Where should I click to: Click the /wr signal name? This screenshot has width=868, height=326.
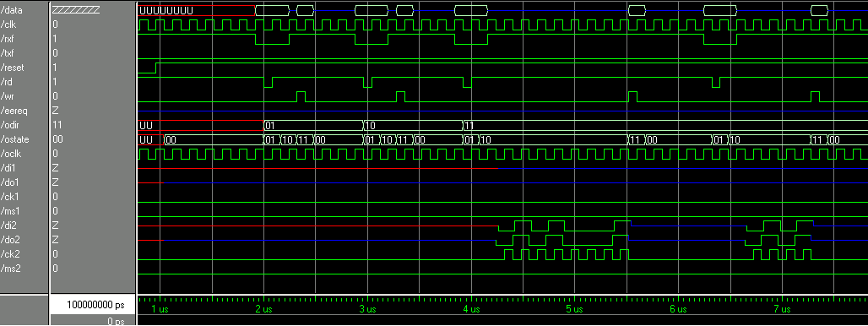pyautogui.click(x=8, y=96)
